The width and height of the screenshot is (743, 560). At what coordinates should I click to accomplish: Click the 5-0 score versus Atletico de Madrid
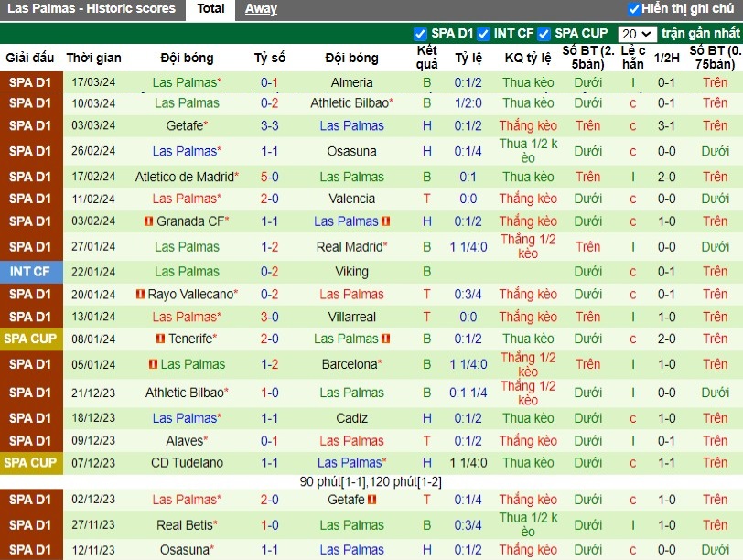[x=269, y=177]
